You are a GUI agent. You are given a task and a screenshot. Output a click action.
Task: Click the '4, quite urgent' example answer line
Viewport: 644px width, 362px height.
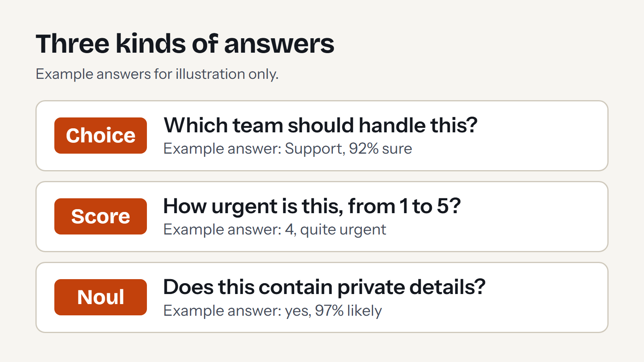click(275, 230)
